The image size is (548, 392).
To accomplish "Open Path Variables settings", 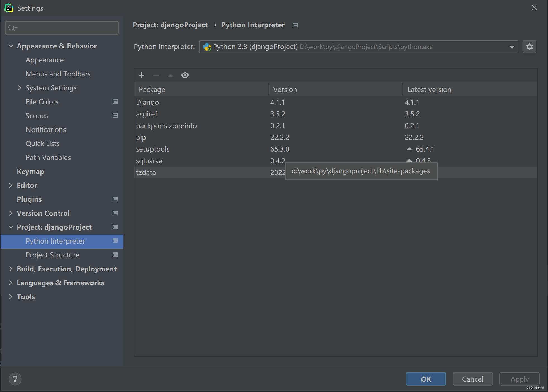I will click(48, 157).
